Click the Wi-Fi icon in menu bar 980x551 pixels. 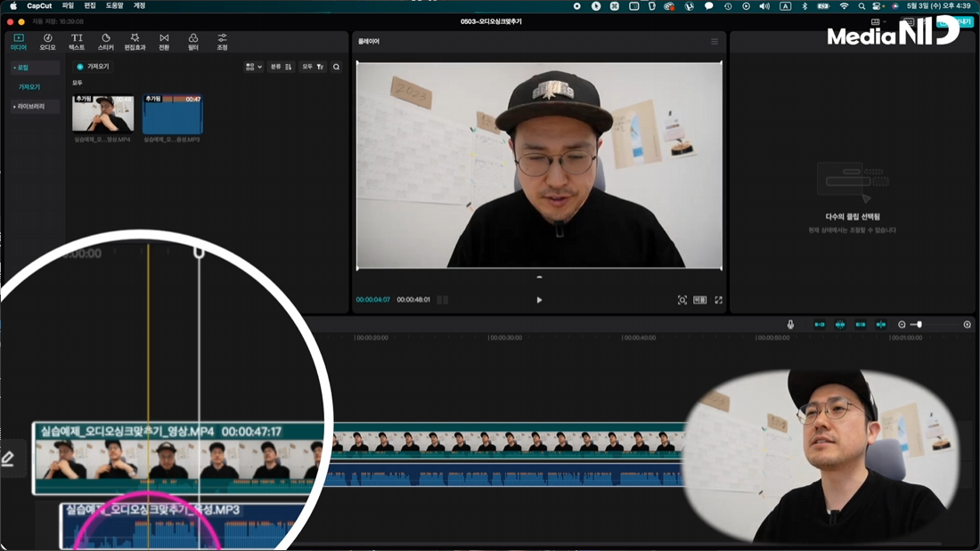click(844, 5)
